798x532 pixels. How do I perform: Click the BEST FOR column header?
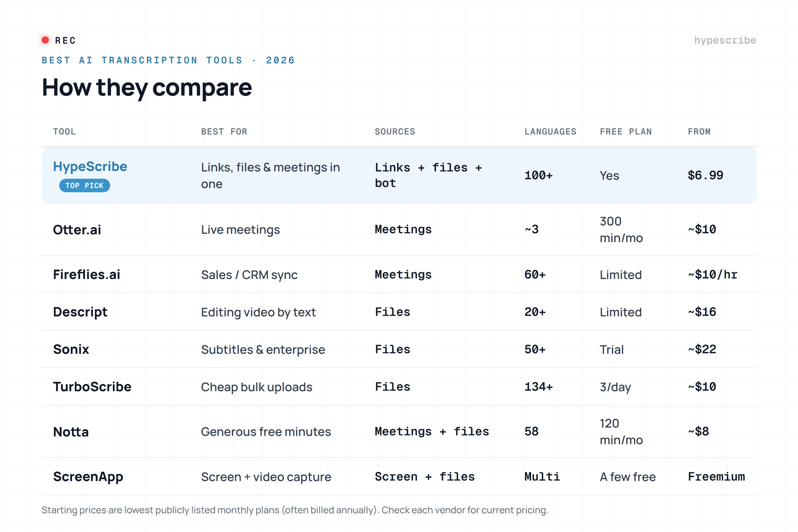pyautogui.click(x=224, y=132)
